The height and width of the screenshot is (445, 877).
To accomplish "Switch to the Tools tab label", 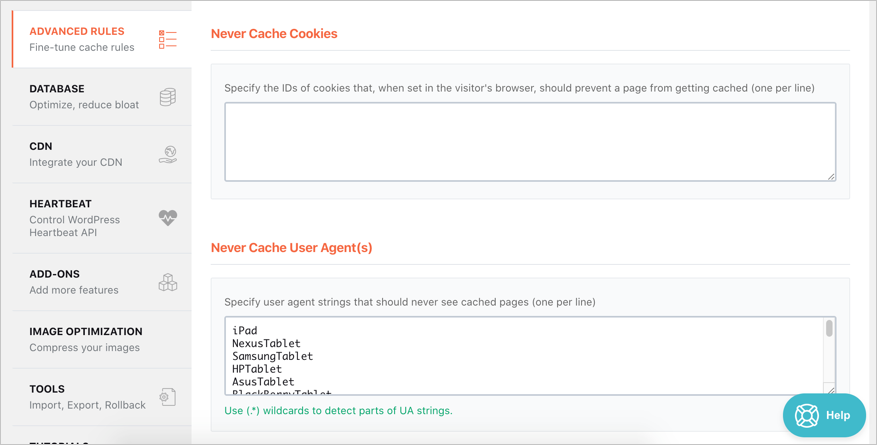I will (x=47, y=389).
